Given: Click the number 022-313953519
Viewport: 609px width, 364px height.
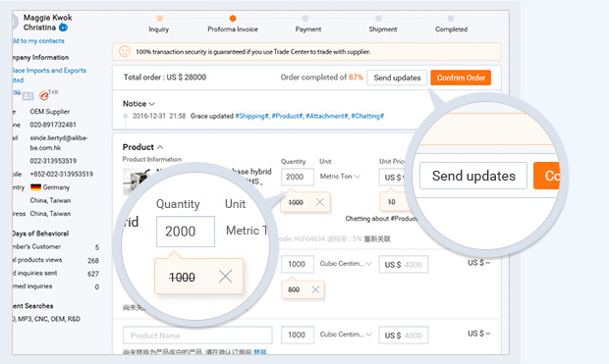Looking at the screenshot, I should 53,161.
